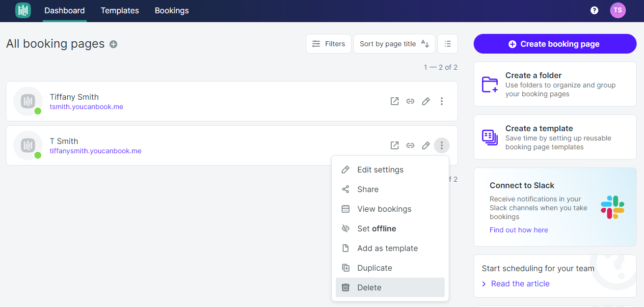
Task: Open tsmith.youcanbook.me link
Action: [86, 107]
